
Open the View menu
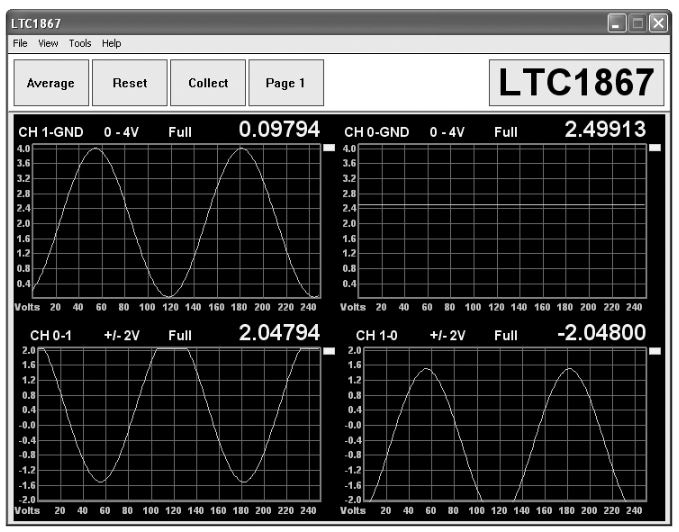click(48, 44)
